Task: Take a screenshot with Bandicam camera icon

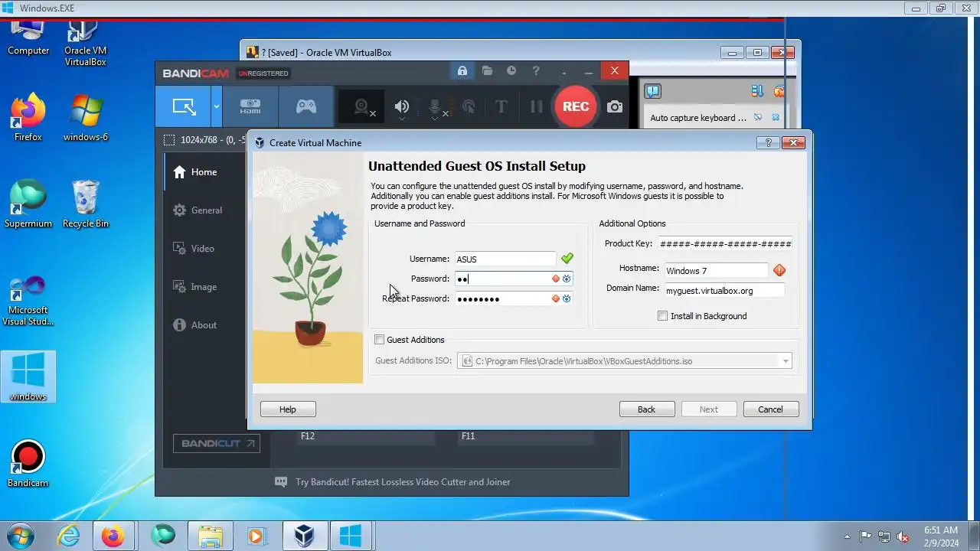Action: point(615,107)
